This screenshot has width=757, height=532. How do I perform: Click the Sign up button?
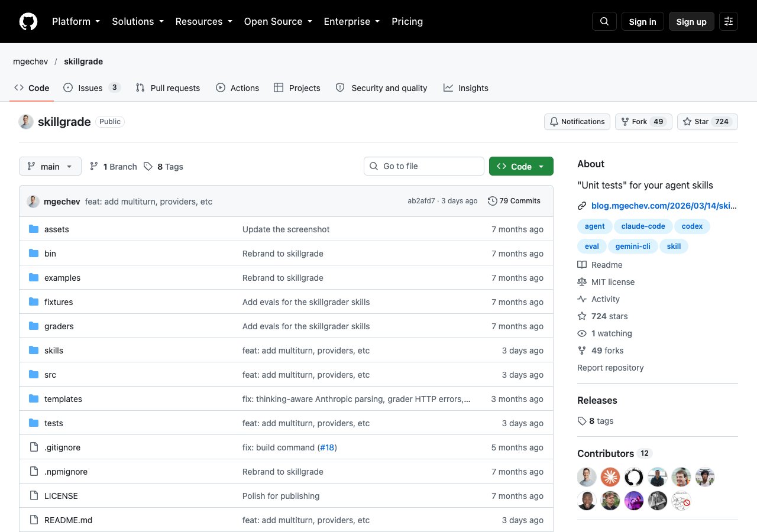tap(691, 21)
